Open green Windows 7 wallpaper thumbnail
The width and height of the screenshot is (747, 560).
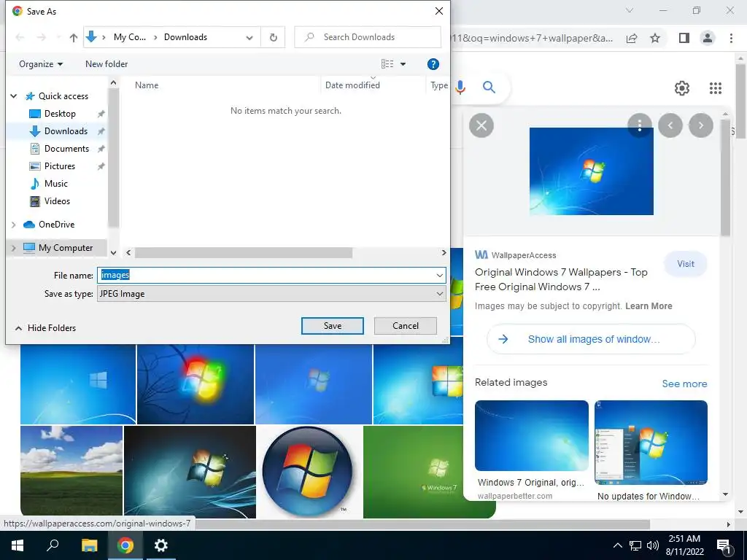[x=413, y=472]
